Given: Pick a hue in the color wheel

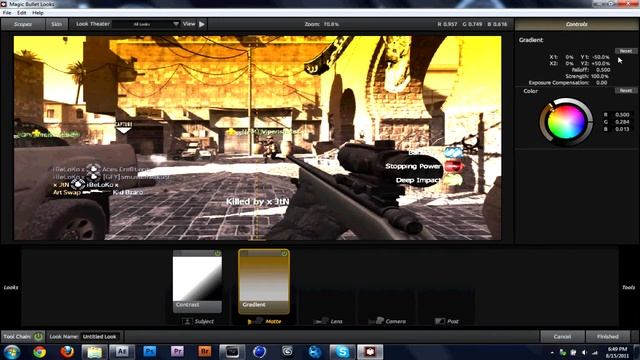Looking at the screenshot, I should coord(566,122).
